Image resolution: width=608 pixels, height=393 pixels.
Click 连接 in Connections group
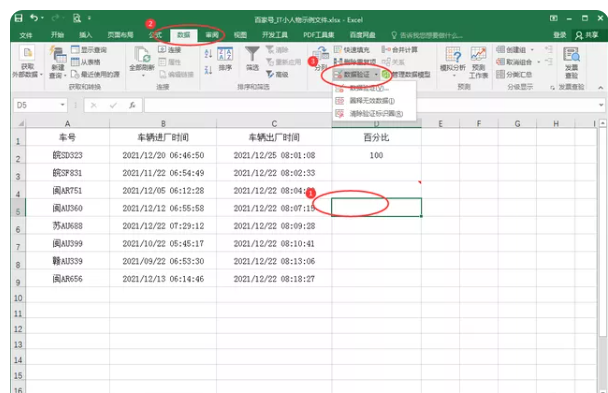coord(170,50)
